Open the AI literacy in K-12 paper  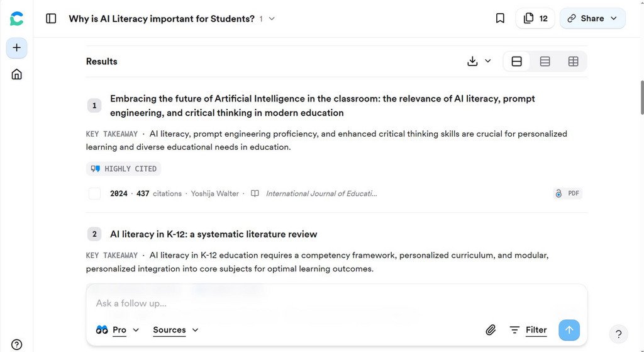pos(213,234)
